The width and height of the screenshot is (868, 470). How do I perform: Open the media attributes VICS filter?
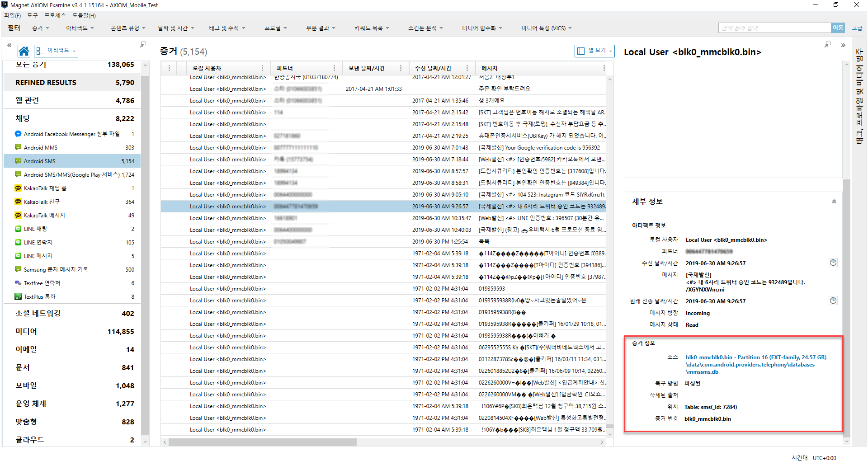(546, 28)
